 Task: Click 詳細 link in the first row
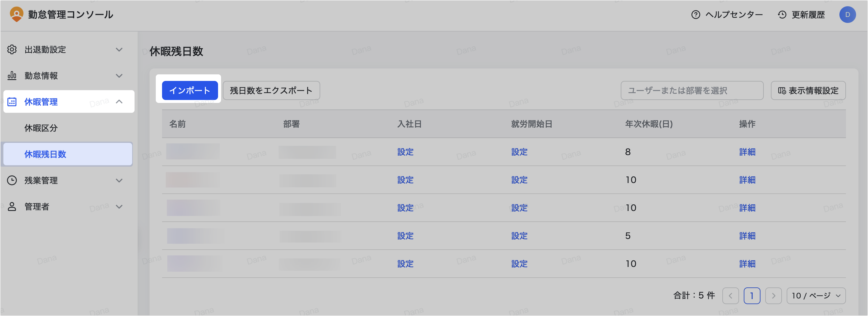point(747,152)
